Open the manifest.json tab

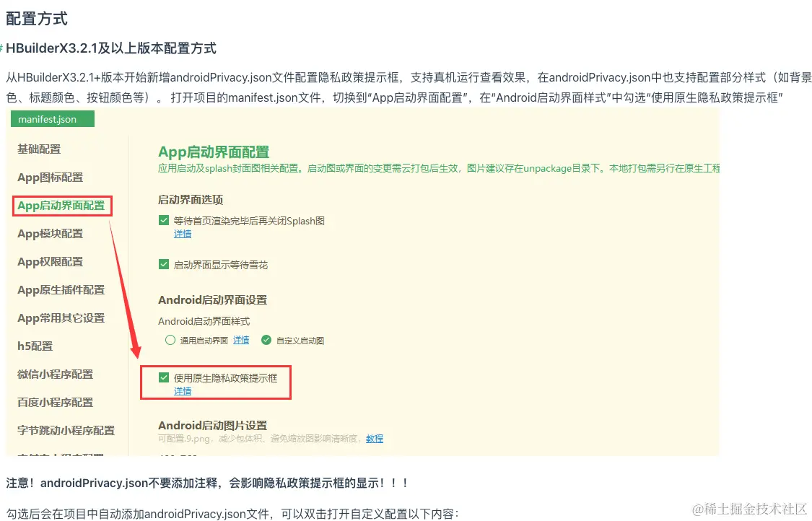pos(52,119)
